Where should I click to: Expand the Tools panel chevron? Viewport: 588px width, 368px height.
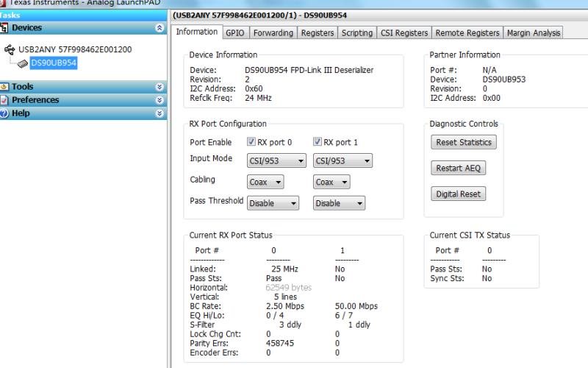(159, 87)
